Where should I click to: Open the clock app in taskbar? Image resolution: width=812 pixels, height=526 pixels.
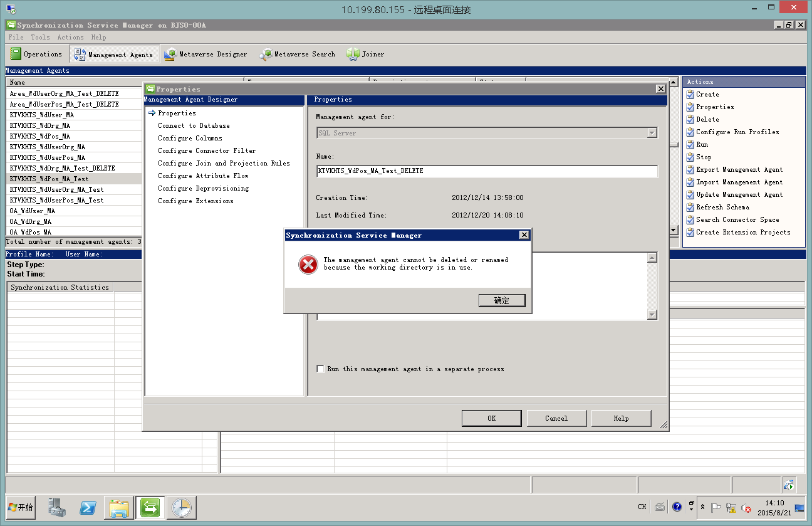coord(182,507)
